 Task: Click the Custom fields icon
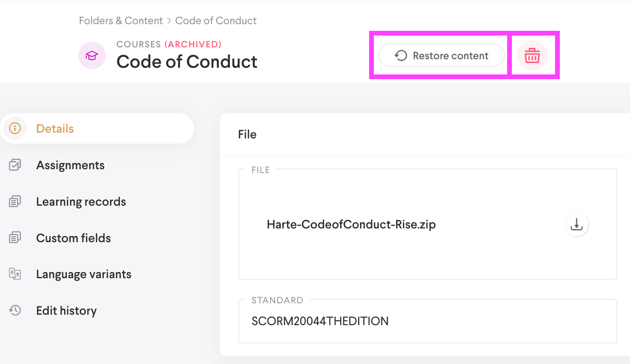click(15, 238)
